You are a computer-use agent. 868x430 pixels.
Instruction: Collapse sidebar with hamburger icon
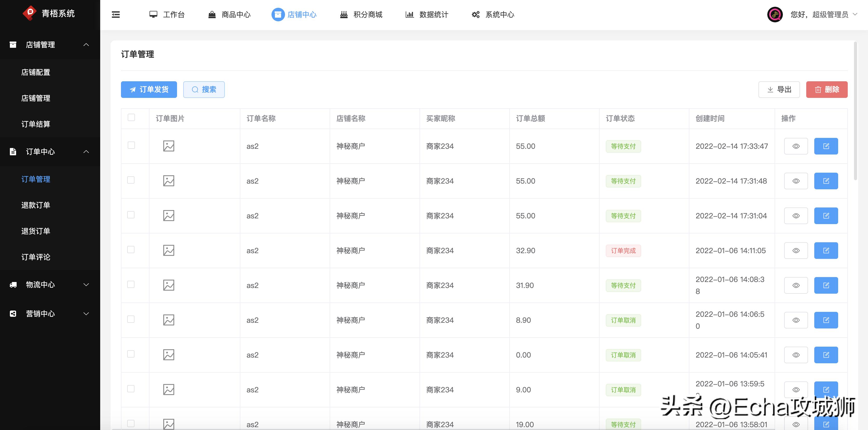pos(116,15)
